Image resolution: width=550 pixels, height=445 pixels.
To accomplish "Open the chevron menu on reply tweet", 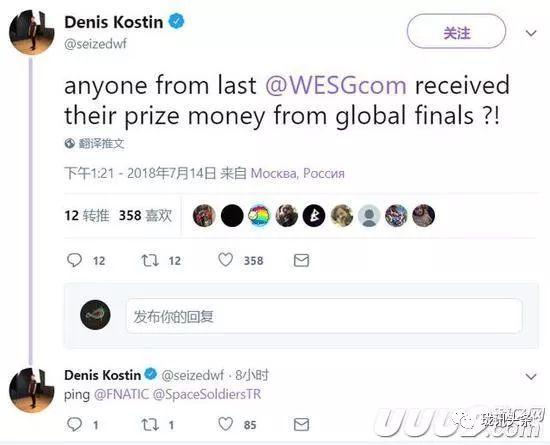I will click(x=531, y=377).
